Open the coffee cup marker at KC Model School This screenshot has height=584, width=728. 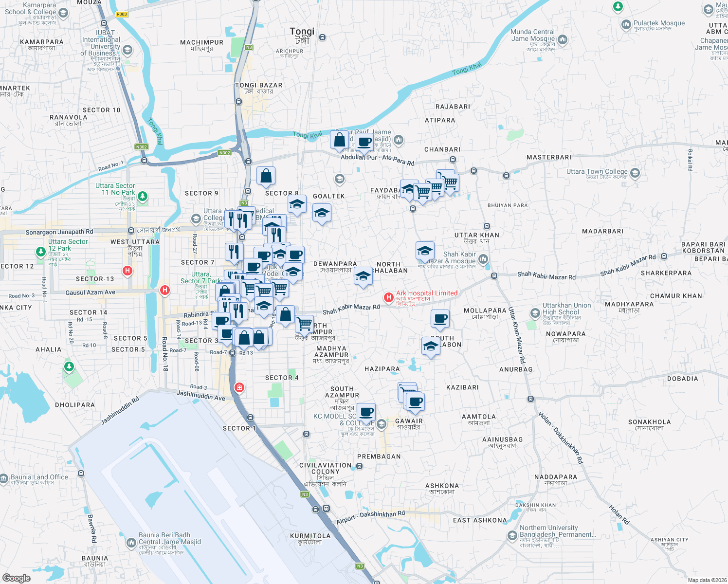(366, 414)
